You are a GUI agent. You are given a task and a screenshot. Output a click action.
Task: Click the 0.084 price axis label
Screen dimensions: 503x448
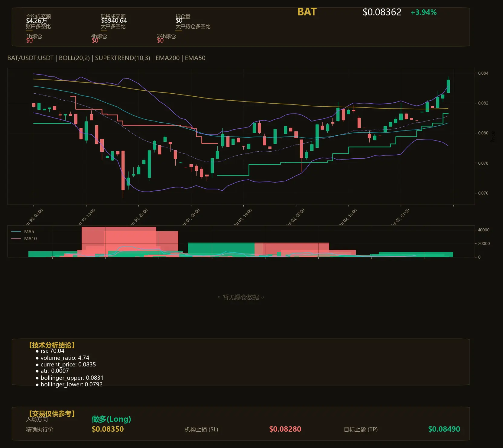point(483,73)
